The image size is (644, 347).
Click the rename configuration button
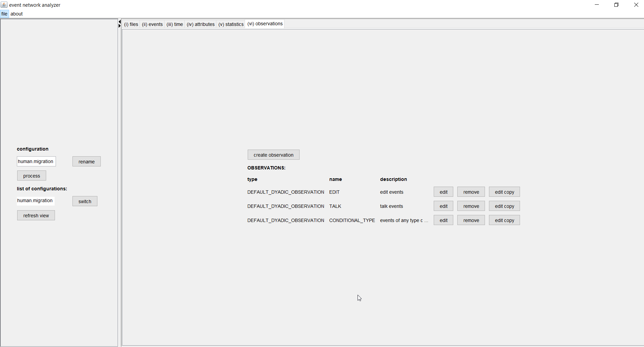[x=86, y=162]
